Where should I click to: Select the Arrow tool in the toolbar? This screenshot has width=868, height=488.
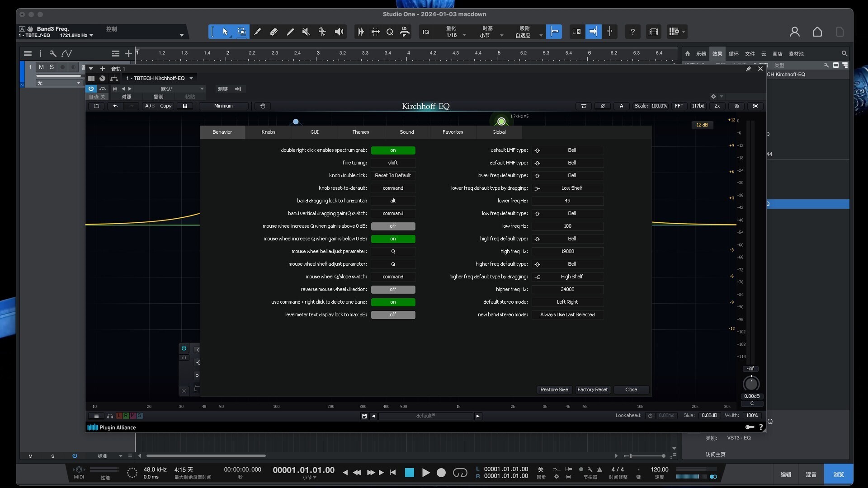pos(225,32)
